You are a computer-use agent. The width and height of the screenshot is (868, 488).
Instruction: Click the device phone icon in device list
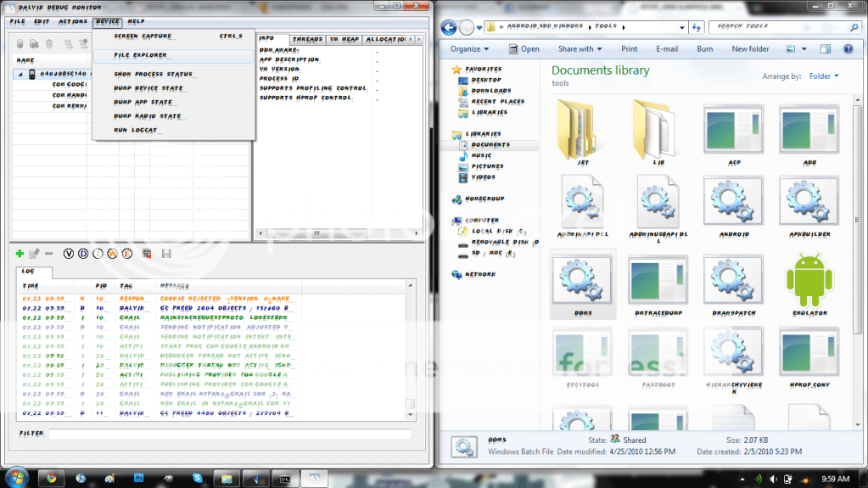pyautogui.click(x=32, y=74)
